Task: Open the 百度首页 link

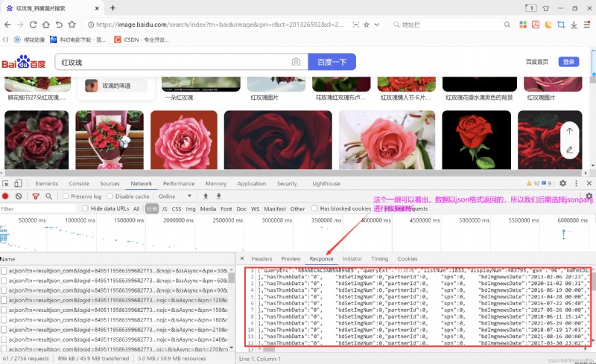Action: (x=536, y=62)
